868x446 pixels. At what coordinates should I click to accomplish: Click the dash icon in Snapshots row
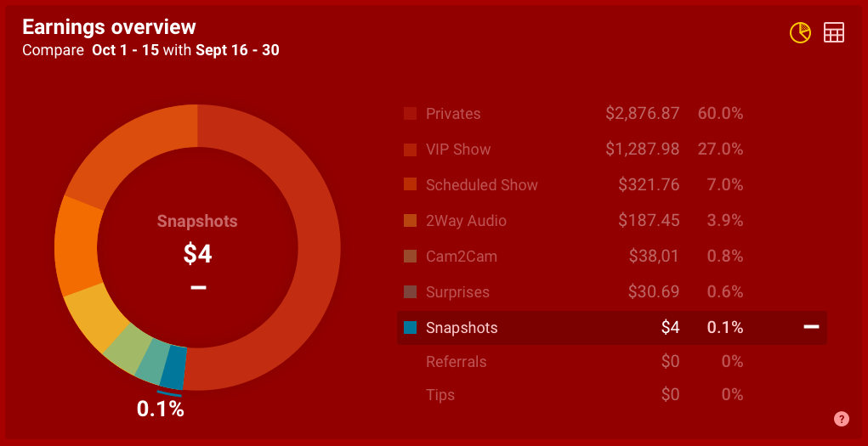pos(811,328)
